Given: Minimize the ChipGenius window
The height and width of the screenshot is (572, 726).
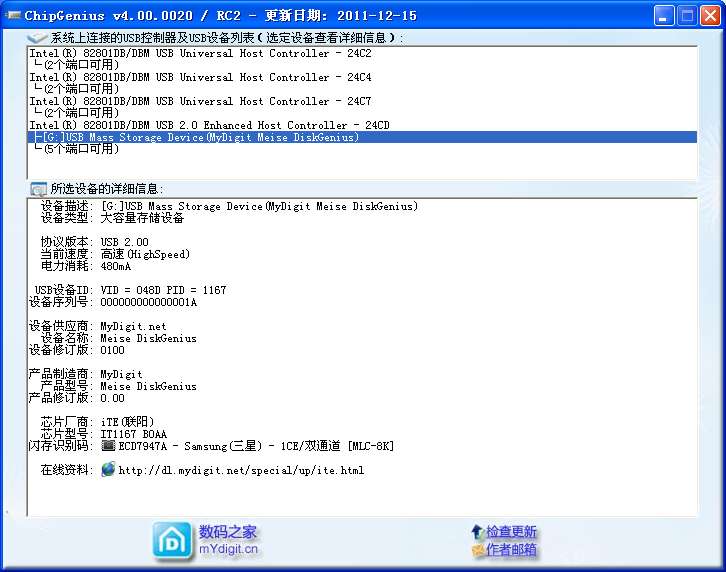Looking at the screenshot, I should click(663, 16).
